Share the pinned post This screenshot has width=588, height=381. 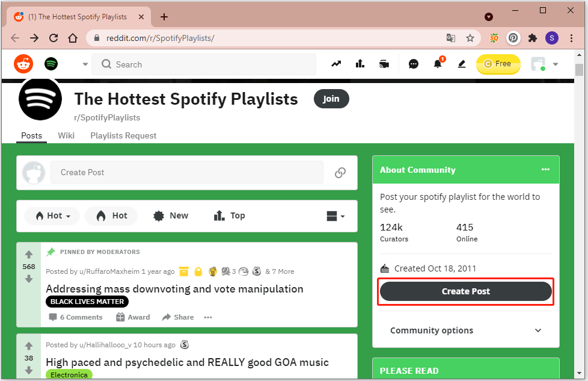(x=178, y=317)
